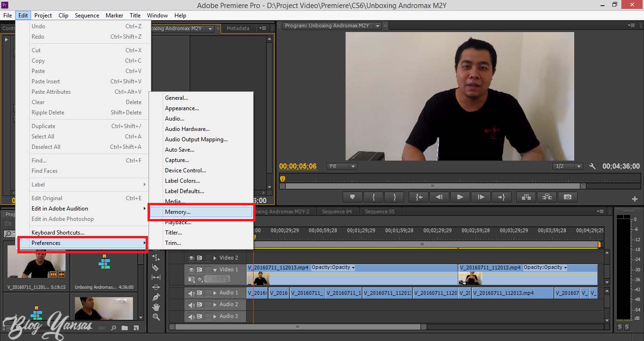644x341 pixels.
Task: Toggle visibility eye of Video 2 track
Action: 191,258
